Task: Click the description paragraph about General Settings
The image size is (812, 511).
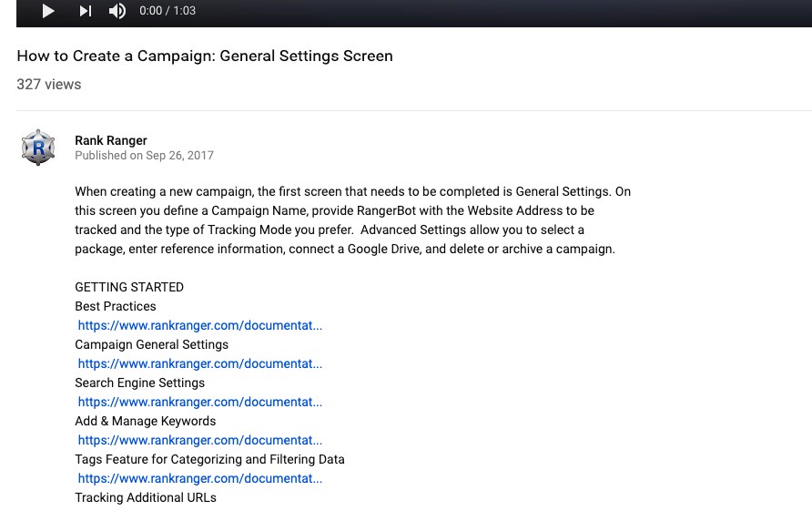Action: tap(352, 220)
